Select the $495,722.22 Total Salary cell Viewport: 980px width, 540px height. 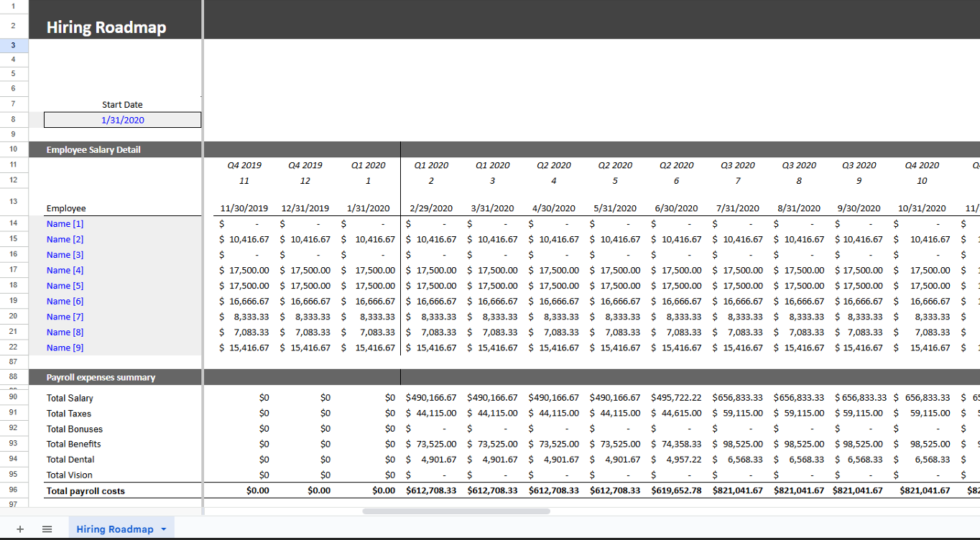coord(676,398)
